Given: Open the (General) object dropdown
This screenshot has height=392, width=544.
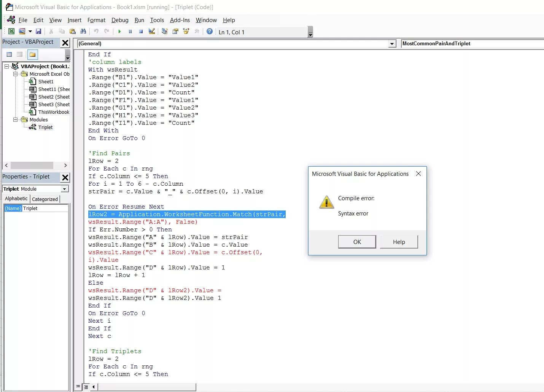Looking at the screenshot, I should pyautogui.click(x=392, y=44).
